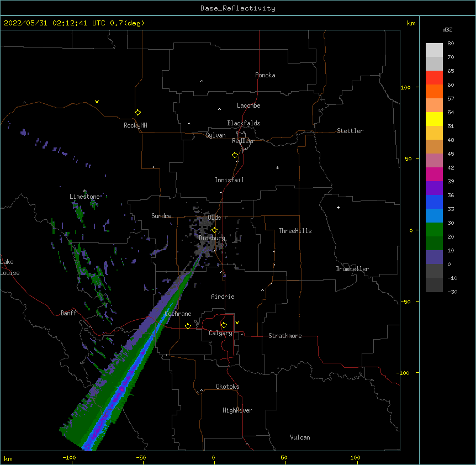
Task: Click the Base_Reflectivity title text
Action: [238, 8]
